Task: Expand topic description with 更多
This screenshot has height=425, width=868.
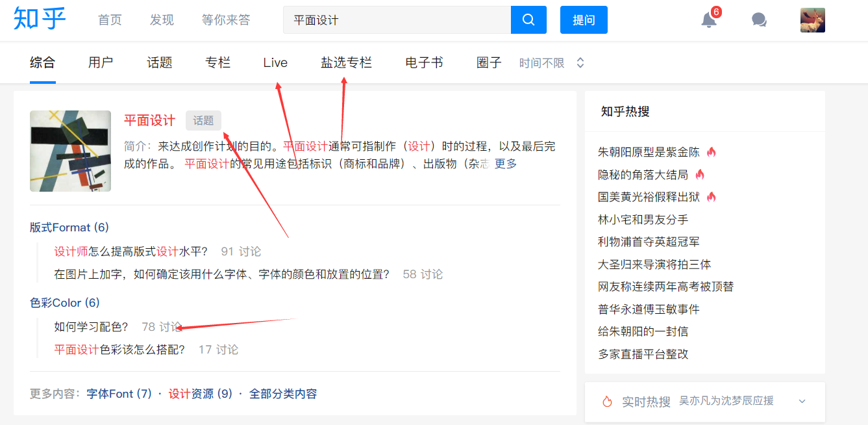Action: click(506, 164)
